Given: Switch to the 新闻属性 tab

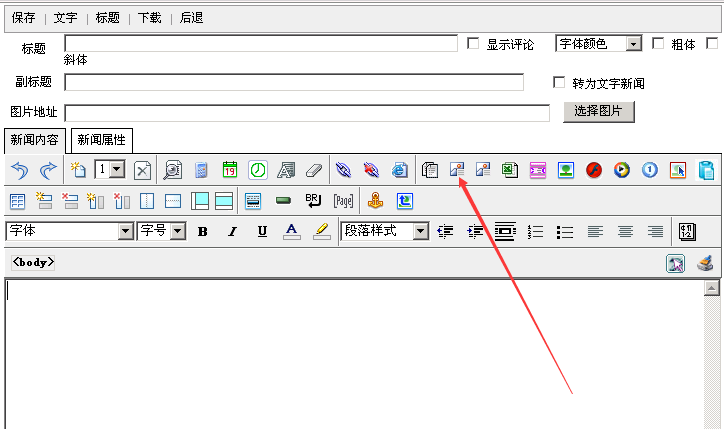Looking at the screenshot, I should pos(102,140).
